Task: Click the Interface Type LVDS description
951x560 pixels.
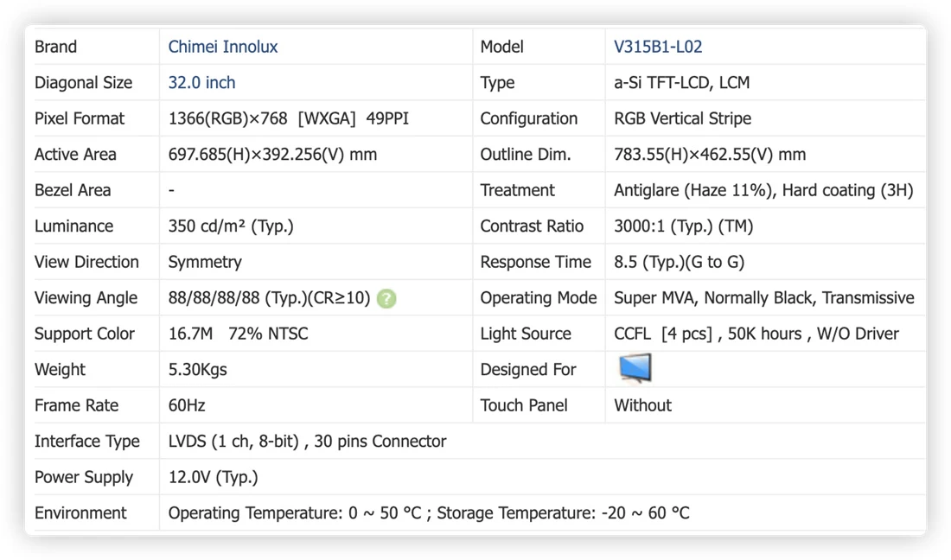Action: click(x=307, y=442)
